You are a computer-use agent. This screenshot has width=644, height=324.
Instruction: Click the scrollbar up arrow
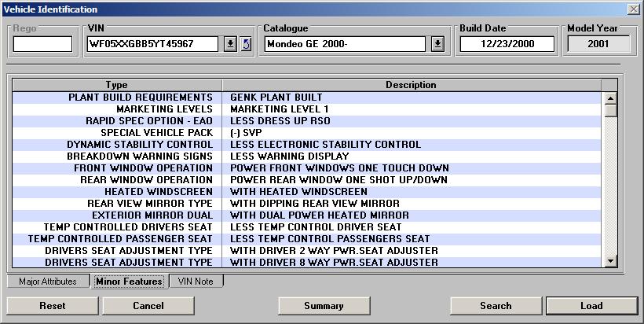611,98
